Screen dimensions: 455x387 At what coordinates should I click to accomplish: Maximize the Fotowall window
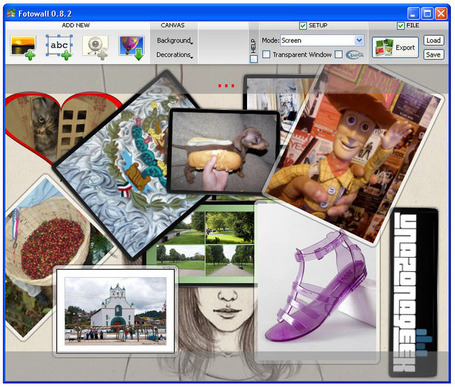pyautogui.click(x=427, y=13)
